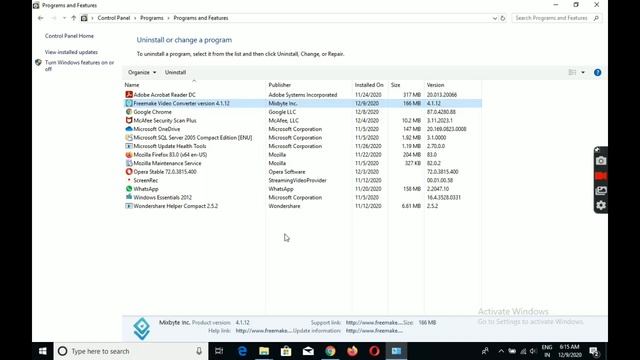This screenshot has width=640, height=360.
Task: Open Mail app from the taskbar
Action: point(308,351)
